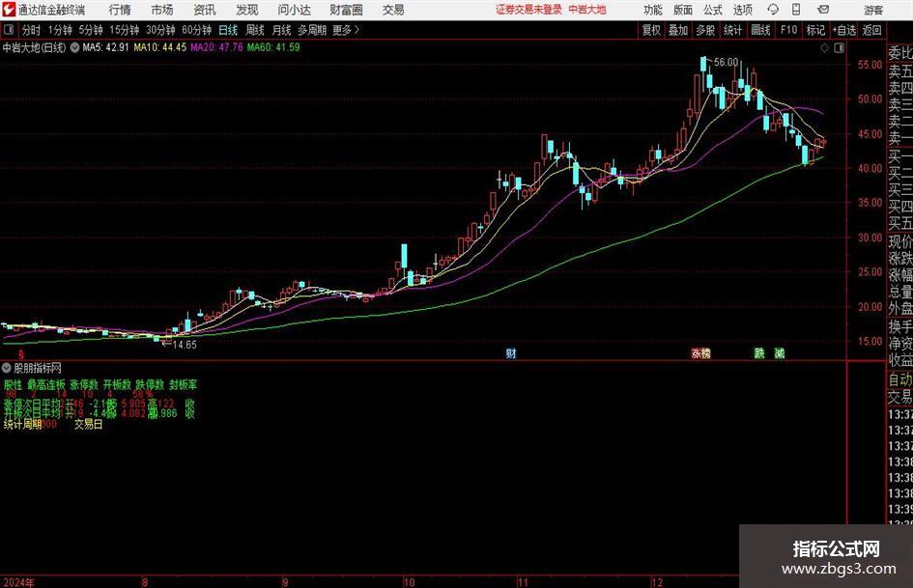This screenshot has width=913, height=588.
Task: Open the mobile phone icon
Action: coord(796,10)
